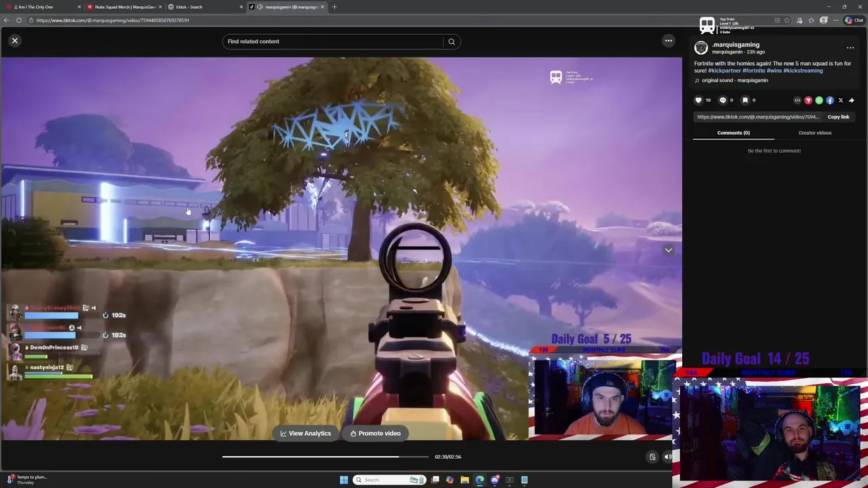The width and height of the screenshot is (868, 488).
Task: Seek on the video progress bar
Action: 325,457
